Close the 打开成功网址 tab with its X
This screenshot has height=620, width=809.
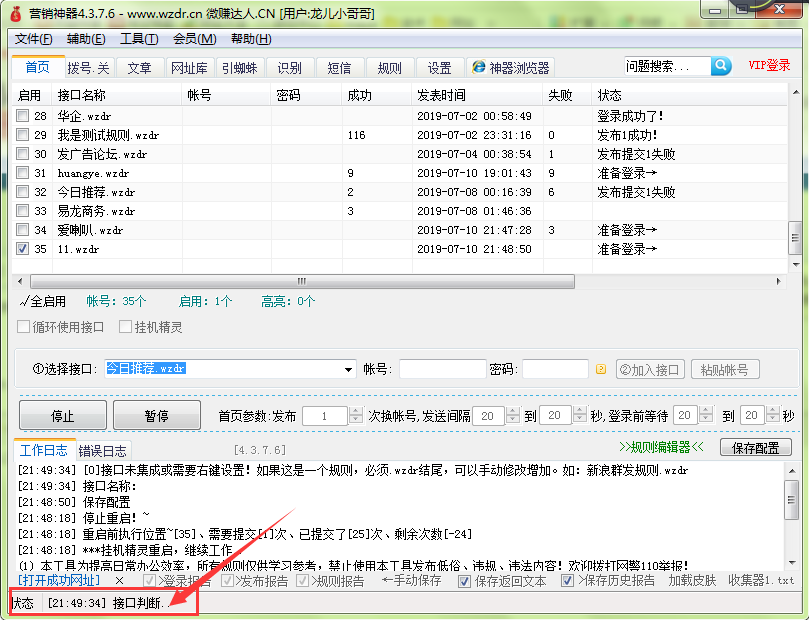pos(119,580)
